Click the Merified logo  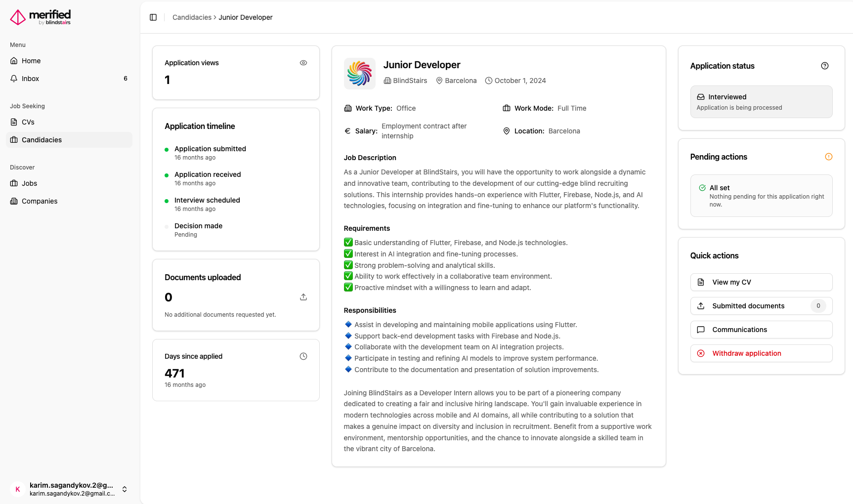pos(41,17)
